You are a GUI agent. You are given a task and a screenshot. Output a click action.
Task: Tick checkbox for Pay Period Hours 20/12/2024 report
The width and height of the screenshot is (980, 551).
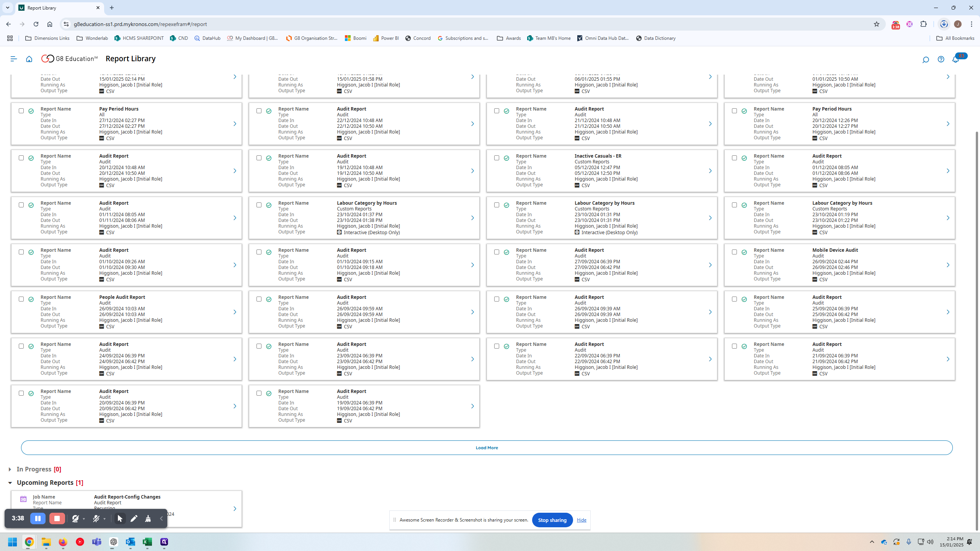click(734, 111)
